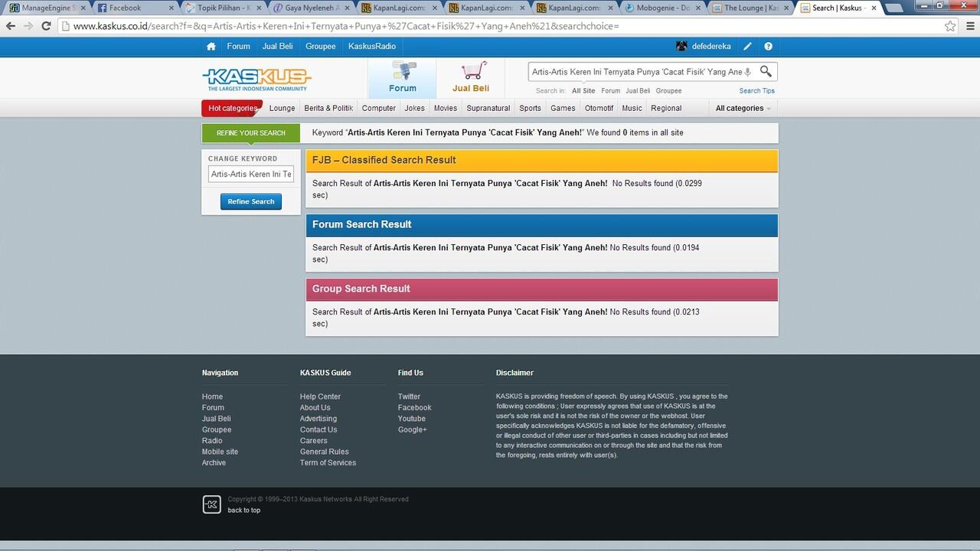This screenshot has height=551, width=980.
Task: Open Jual Beli in top blue bar
Action: point(277,46)
